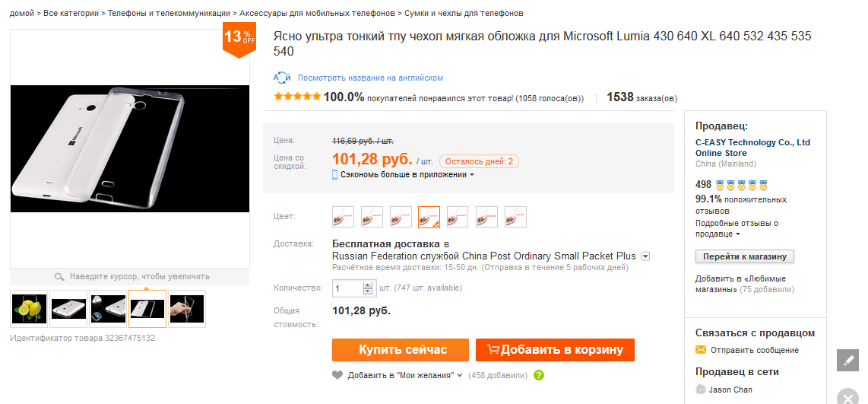Viewport: 868px width, 404px height.
Task: Click the magnifier zoom icon under image
Action: (x=59, y=277)
